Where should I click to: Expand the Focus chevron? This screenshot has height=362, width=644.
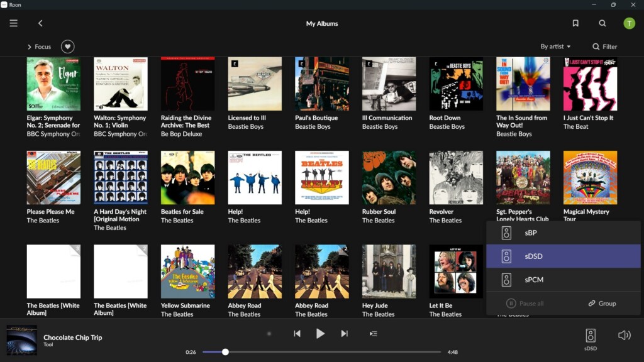pos(29,47)
